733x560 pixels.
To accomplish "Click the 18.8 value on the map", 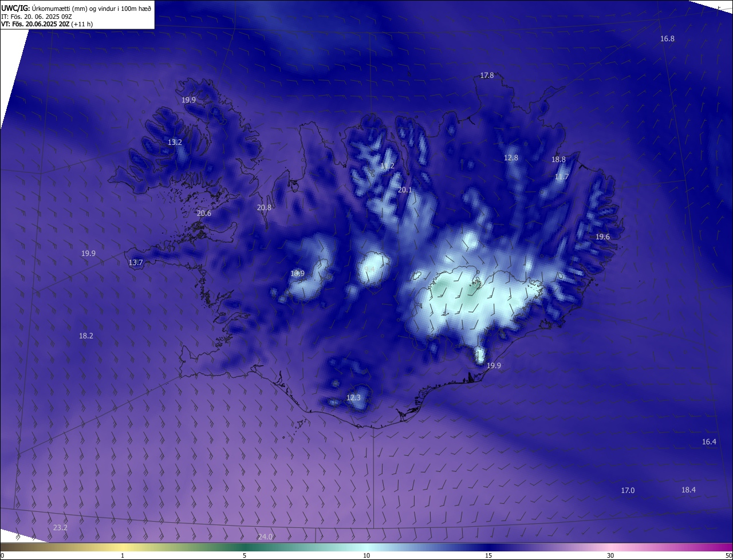I will (x=558, y=160).
